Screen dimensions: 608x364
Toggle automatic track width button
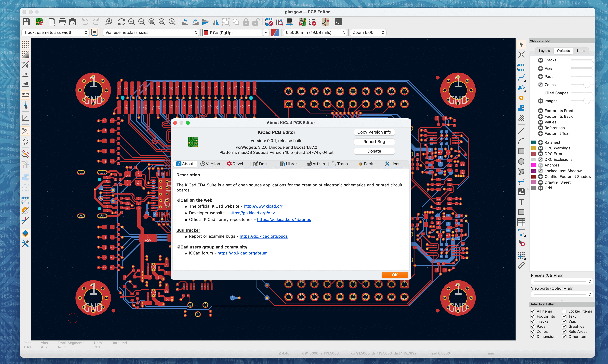pos(95,33)
